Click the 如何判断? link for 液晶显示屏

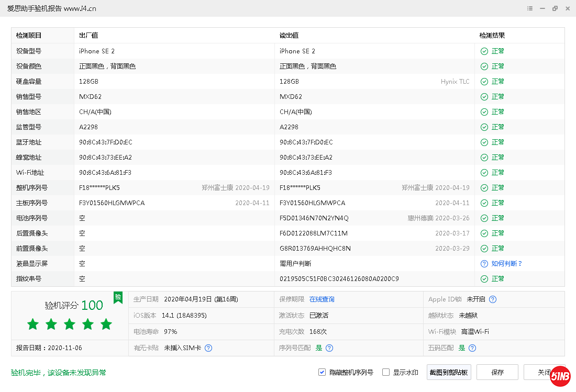click(507, 264)
